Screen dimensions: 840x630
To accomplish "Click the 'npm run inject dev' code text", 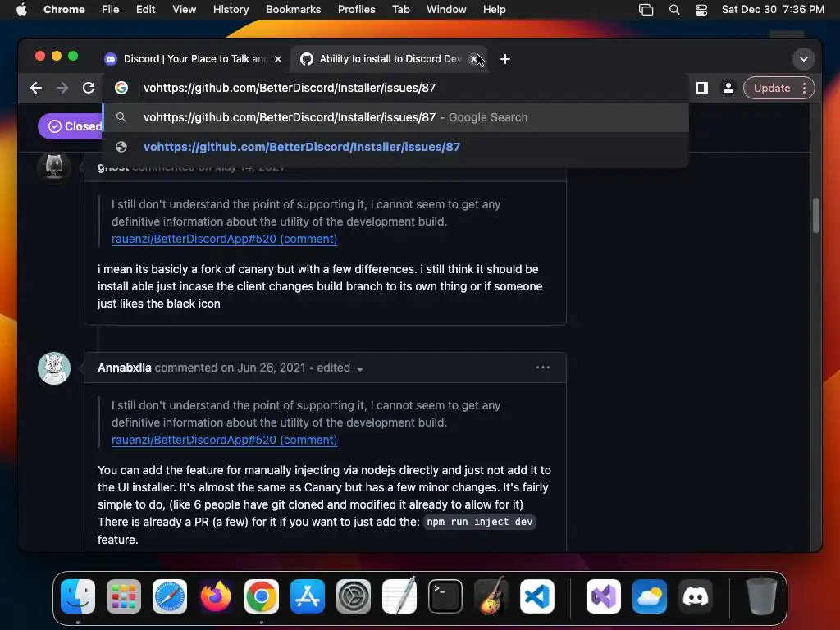I will [x=479, y=522].
